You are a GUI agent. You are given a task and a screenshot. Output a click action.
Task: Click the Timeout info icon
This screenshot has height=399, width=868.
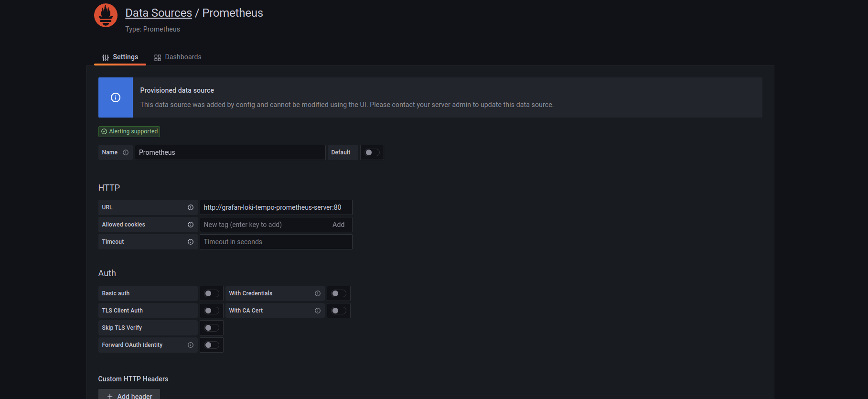(191, 242)
